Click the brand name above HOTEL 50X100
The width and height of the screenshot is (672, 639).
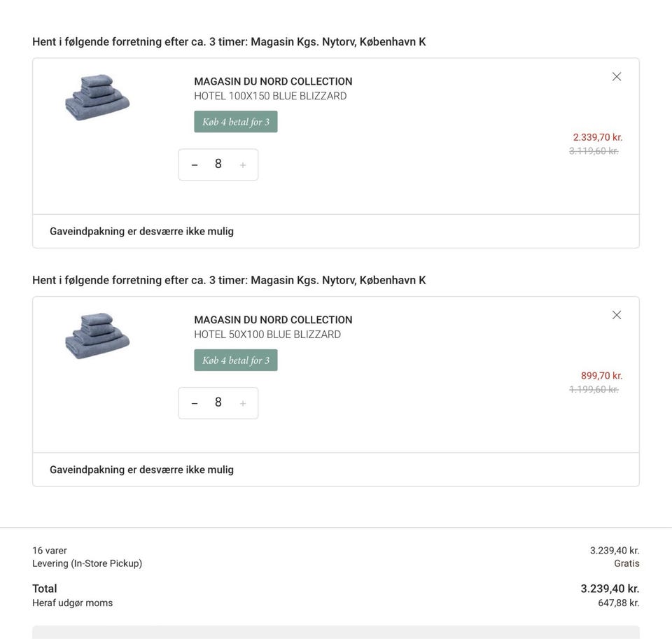pyautogui.click(x=273, y=321)
